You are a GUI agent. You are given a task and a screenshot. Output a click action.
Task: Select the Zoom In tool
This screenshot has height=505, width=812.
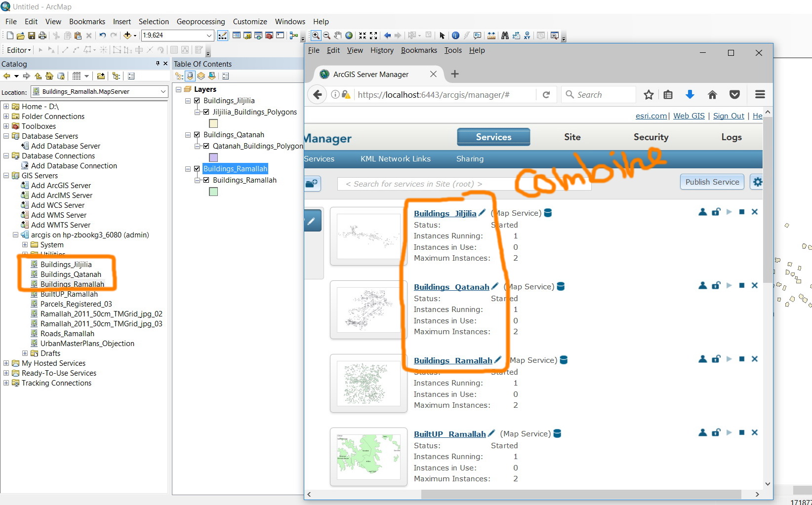[316, 36]
